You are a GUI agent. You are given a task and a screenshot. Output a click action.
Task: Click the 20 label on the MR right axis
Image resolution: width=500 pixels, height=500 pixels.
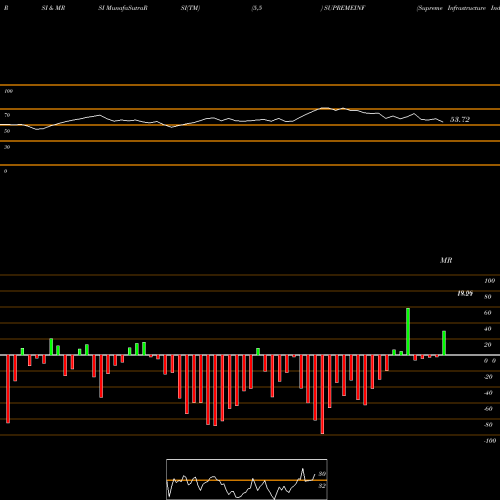click(x=488, y=345)
